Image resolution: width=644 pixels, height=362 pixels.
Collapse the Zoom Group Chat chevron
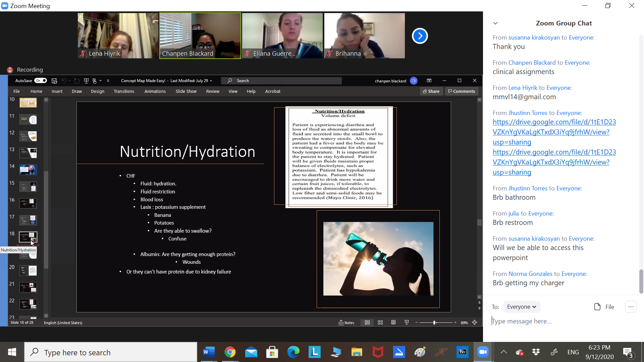pos(495,23)
